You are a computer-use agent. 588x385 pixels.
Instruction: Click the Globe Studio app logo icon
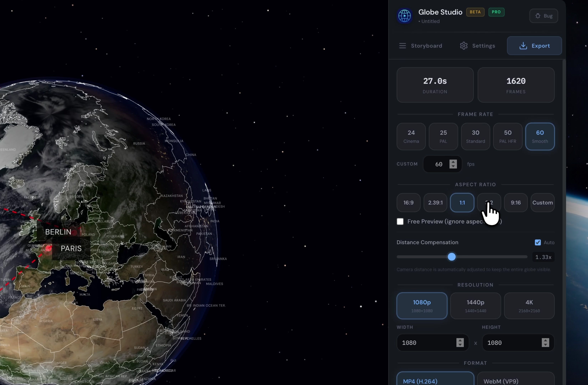click(x=404, y=16)
